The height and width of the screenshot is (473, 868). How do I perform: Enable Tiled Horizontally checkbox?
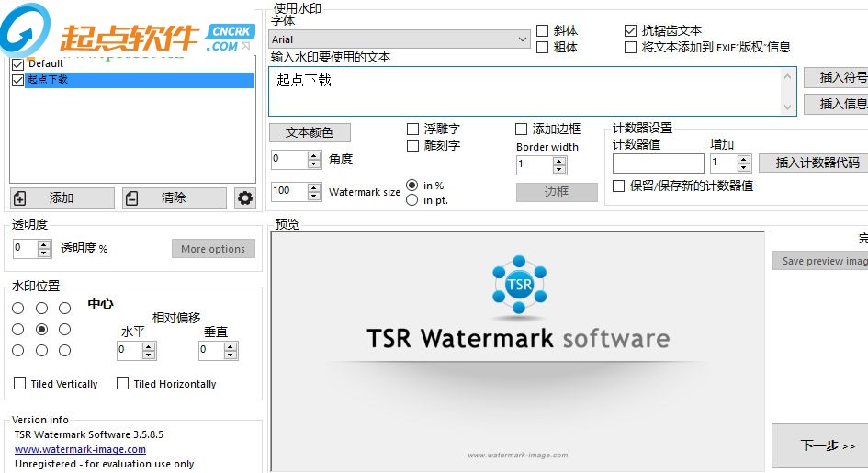pyautogui.click(x=122, y=383)
